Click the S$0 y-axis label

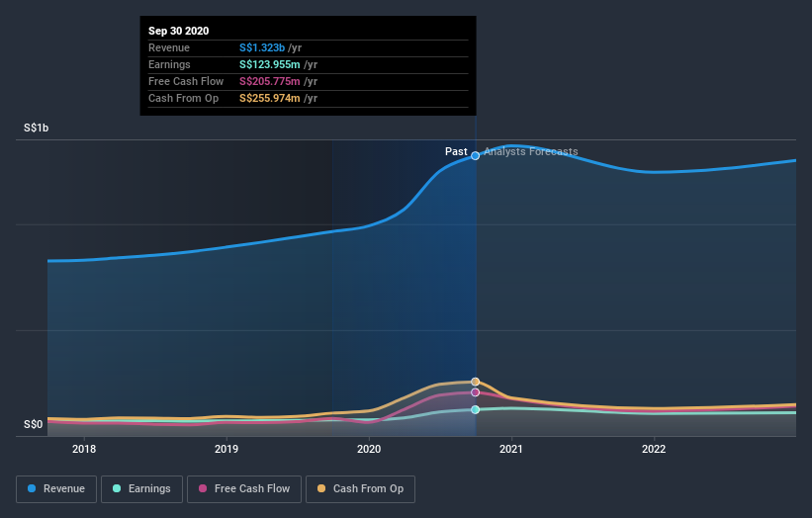(34, 424)
